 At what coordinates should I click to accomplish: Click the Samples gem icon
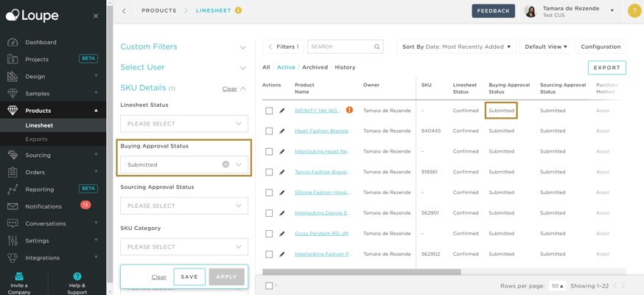click(x=13, y=94)
